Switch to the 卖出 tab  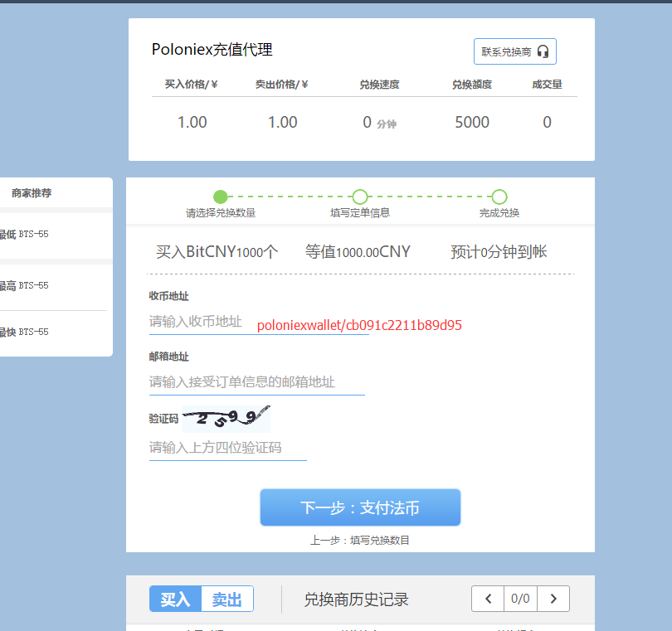(x=227, y=599)
